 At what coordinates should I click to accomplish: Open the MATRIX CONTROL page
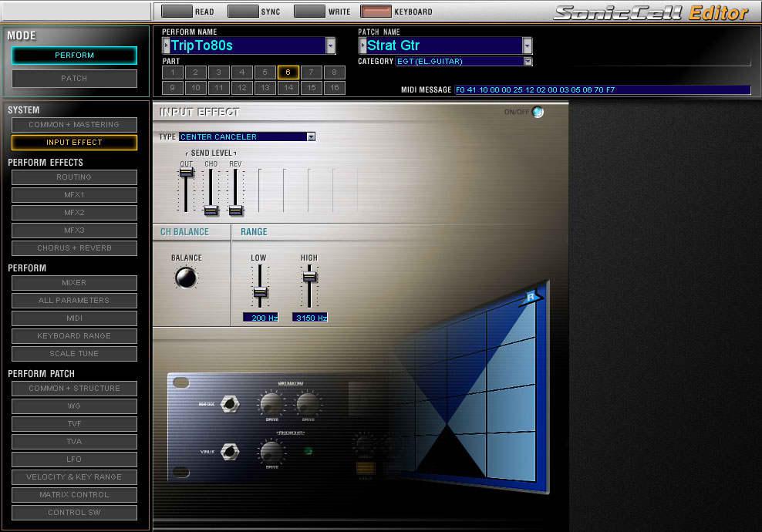coord(74,495)
